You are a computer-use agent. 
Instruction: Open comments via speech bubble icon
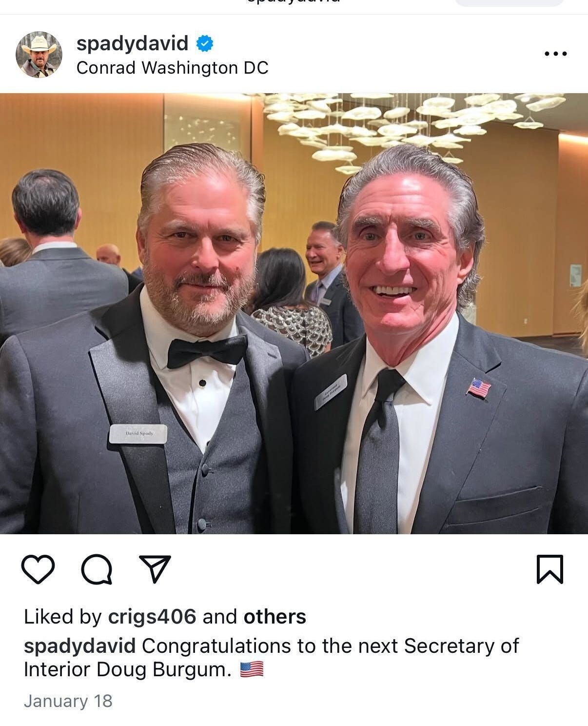(97, 569)
